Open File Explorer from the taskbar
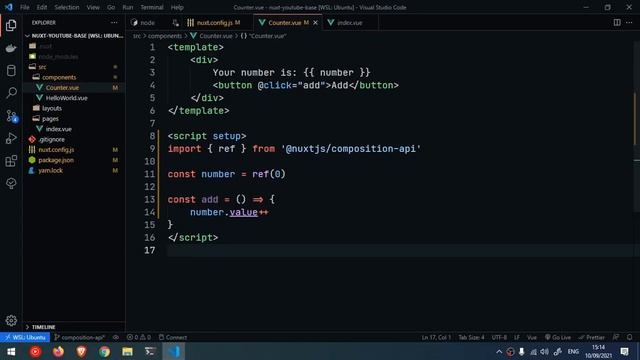The width and height of the screenshot is (640, 360). (127, 351)
